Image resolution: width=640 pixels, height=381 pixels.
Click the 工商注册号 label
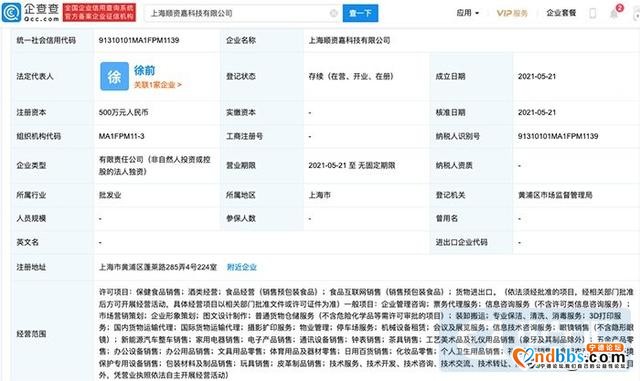point(244,136)
